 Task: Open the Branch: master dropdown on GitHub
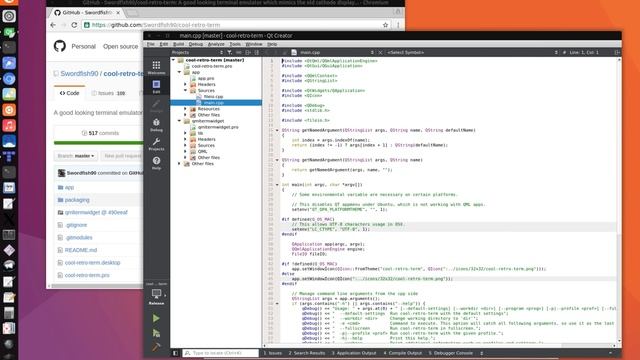(x=76, y=156)
